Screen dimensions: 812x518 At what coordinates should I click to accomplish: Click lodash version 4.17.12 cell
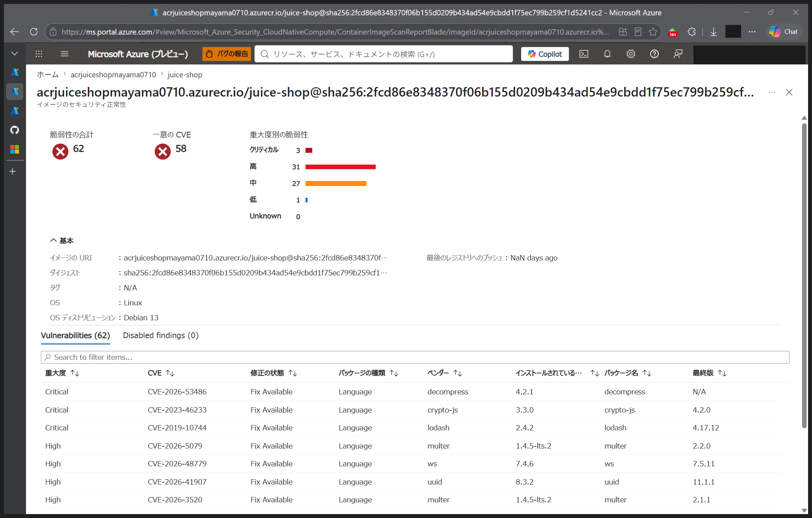tap(706, 428)
